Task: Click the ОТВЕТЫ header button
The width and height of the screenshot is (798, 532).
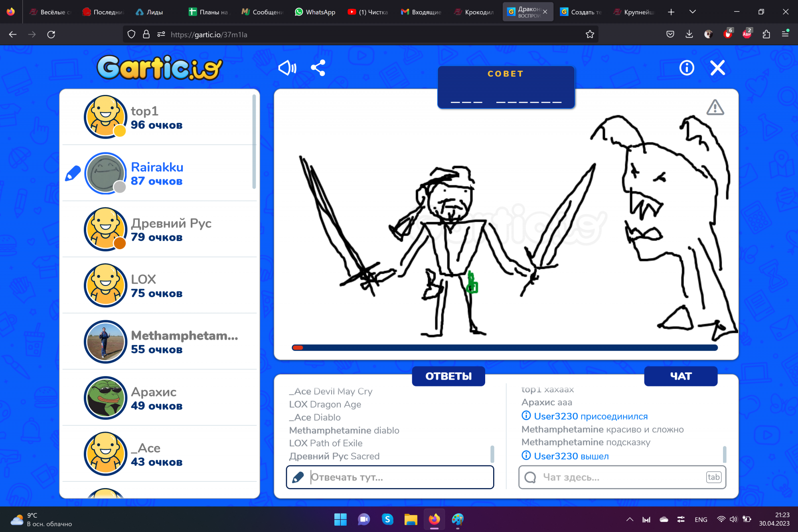Action: pyautogui.click(x=448, y=376)
